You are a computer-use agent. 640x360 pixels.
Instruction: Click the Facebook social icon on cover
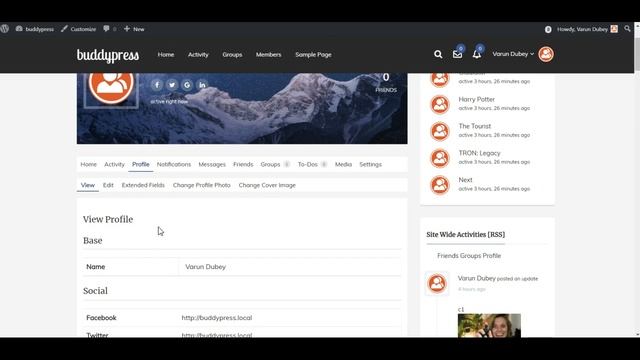pyautogui.click(x=157, y=85)
